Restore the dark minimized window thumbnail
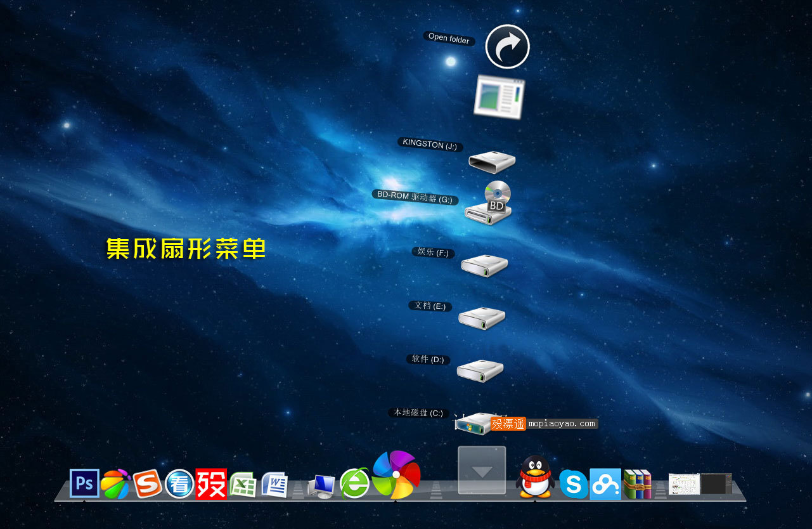 716,484
